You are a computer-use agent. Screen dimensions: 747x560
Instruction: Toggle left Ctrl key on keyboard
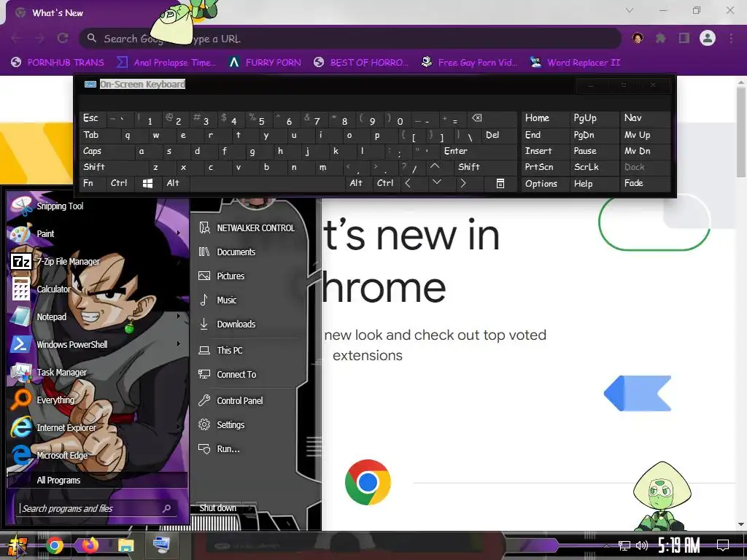(x=120, y=183)
